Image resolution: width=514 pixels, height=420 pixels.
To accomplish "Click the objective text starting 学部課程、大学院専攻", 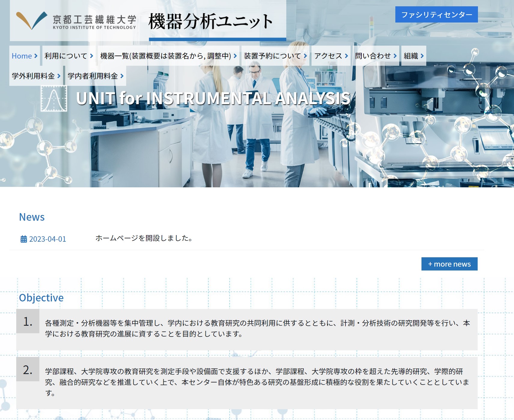I will (257, 382).
